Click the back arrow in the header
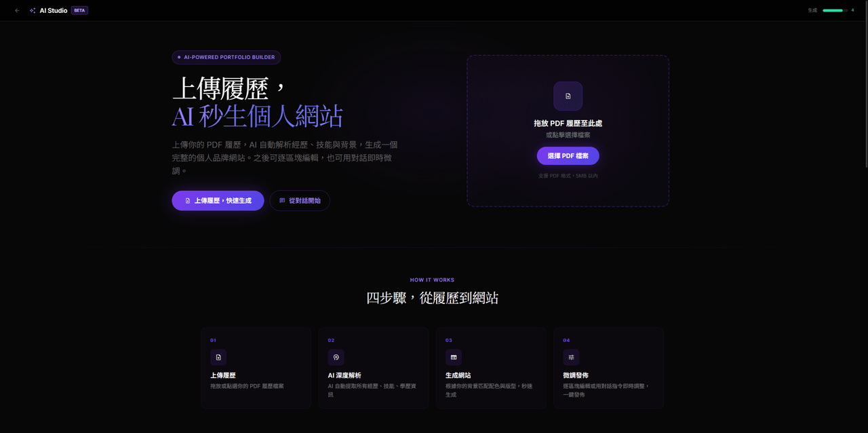 (17, 11)
